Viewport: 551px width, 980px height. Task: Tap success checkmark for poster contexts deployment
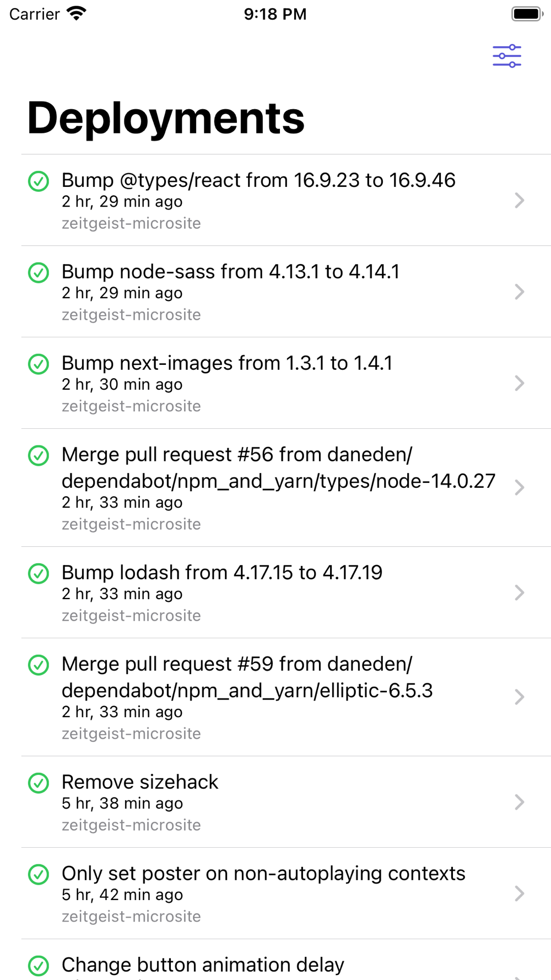click(39, 875)
